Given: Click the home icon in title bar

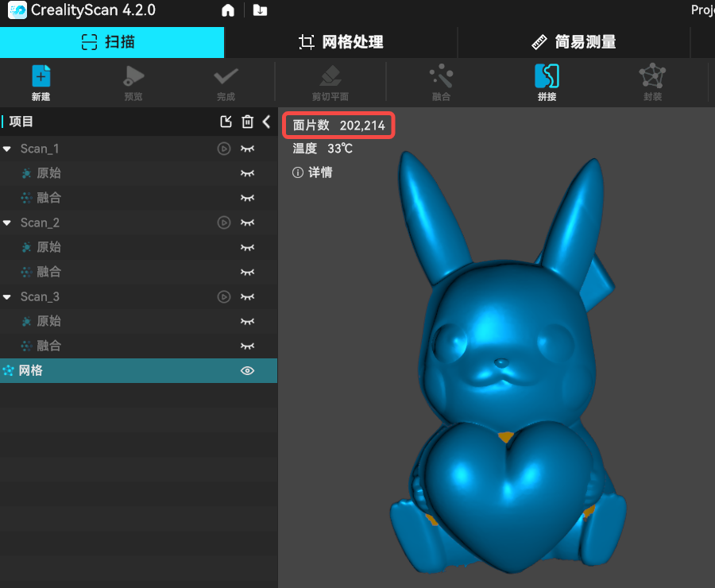Looking at the screenshot, I should tap(228, 10).
